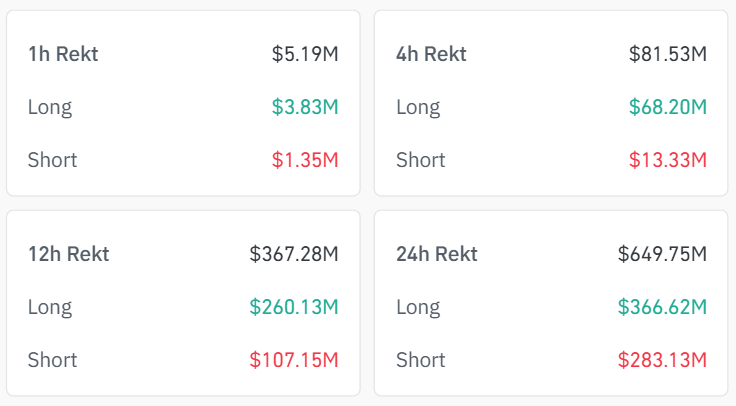Viewport: 736px width, 406px height.
Task: Click the 4h Short value $13.33M
Action: 668,160
